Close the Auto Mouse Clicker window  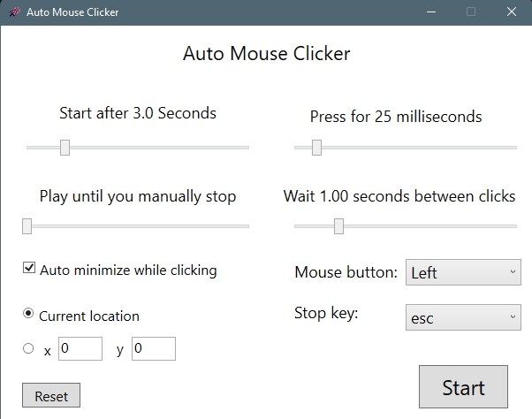point(512,12)
